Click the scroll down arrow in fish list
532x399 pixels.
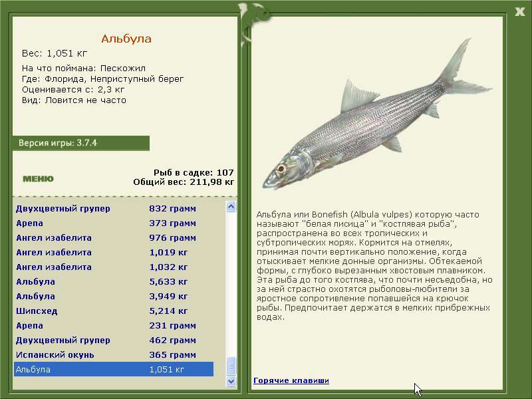point(231,382)
